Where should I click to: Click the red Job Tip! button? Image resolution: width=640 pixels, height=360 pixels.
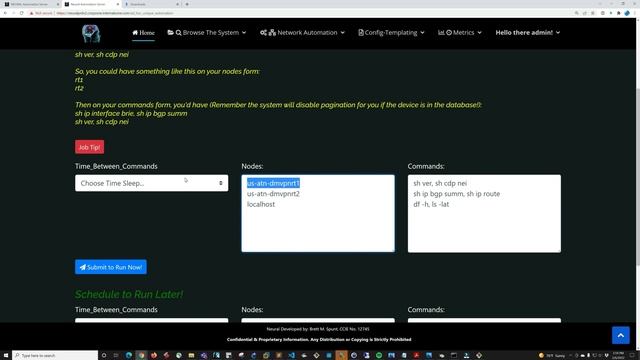(x=89, y=147)
